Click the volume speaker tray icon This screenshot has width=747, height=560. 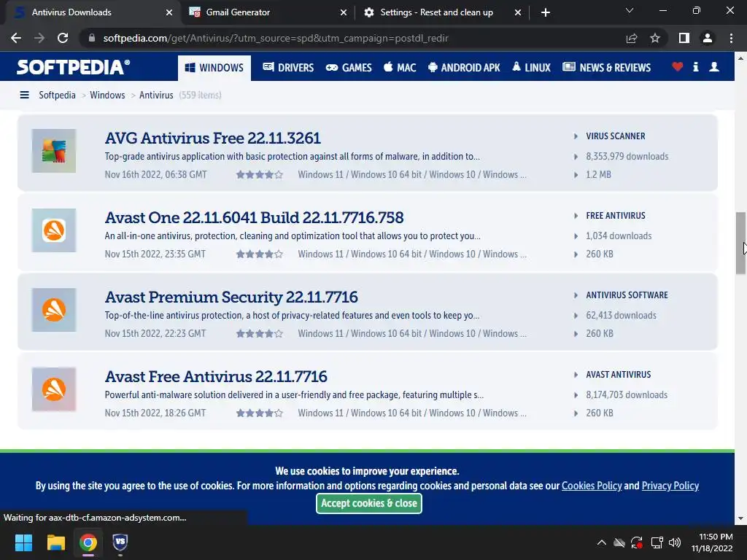coord(675,542)
